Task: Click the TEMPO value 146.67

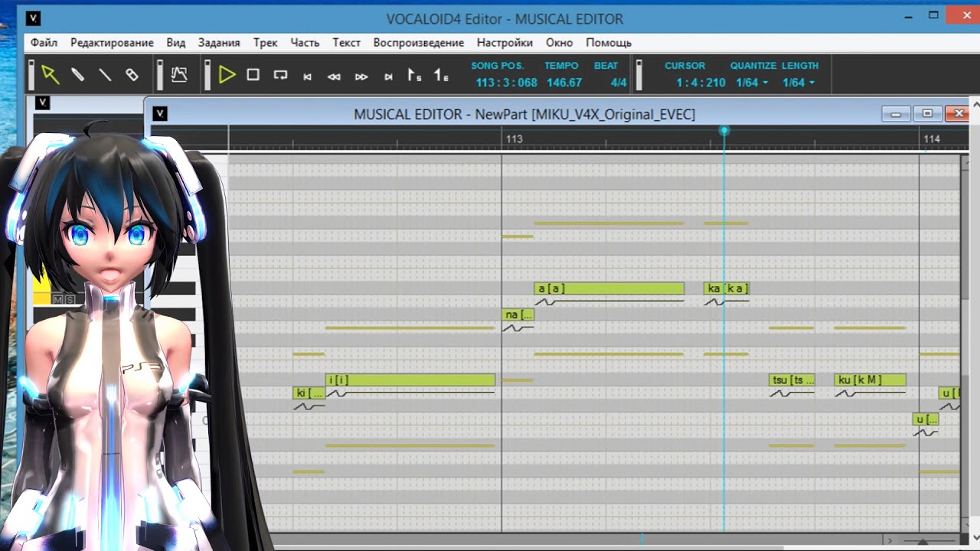Action: coord(564,83)
